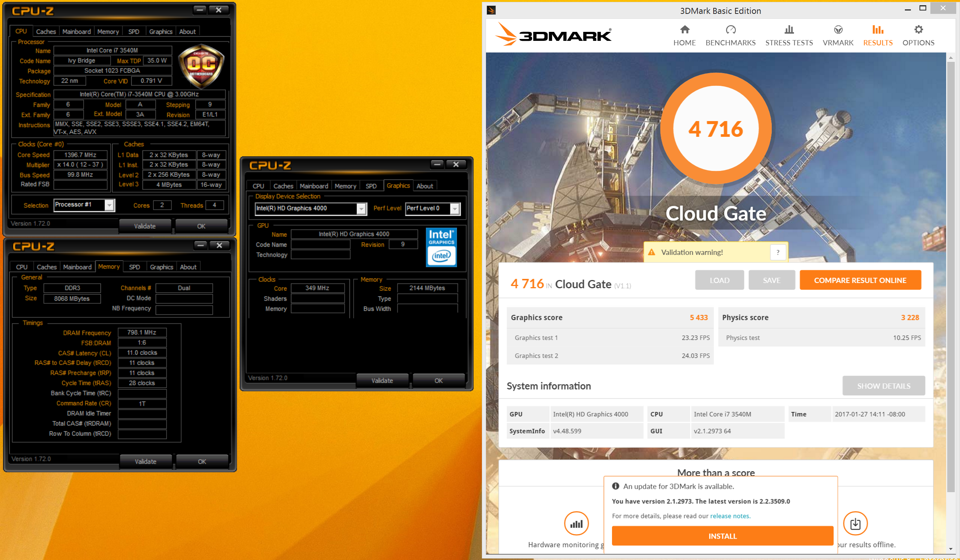Image resolution: width=960 pixels, height=560 pixels.
Task: Close the CPU-Z Memory window
Action: click(x=219, y=245)
